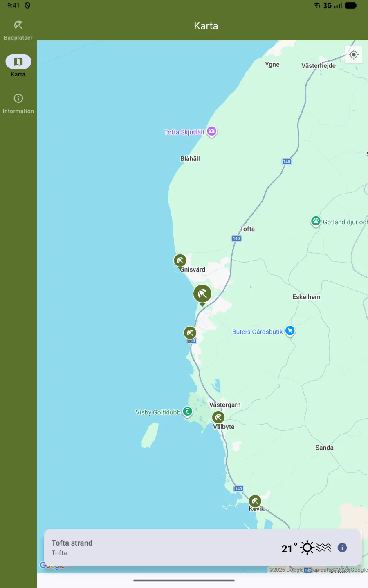This screenshot has height=588, width=368.
Task: Tap the selected Tofta strand beach marker
Action: 202,295
